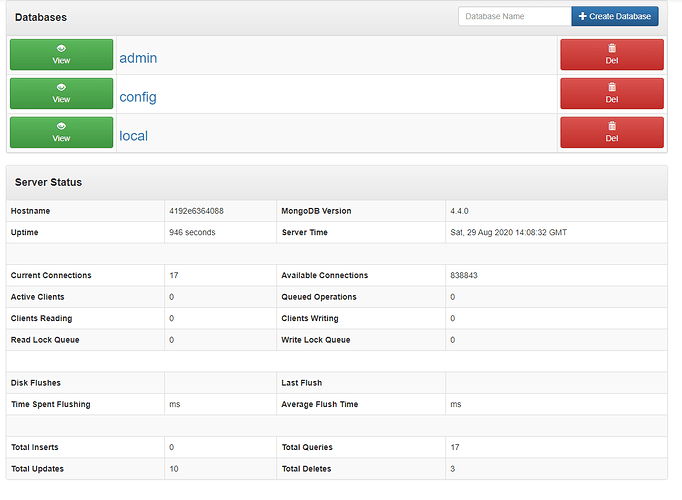
Task: Open the admin database name link
Action: coord(138,58)
